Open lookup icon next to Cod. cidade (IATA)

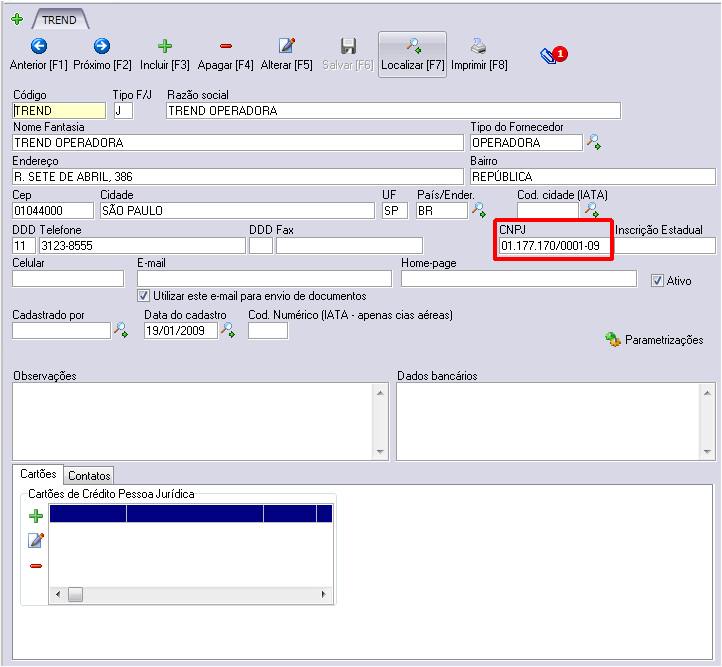point(591,210)
